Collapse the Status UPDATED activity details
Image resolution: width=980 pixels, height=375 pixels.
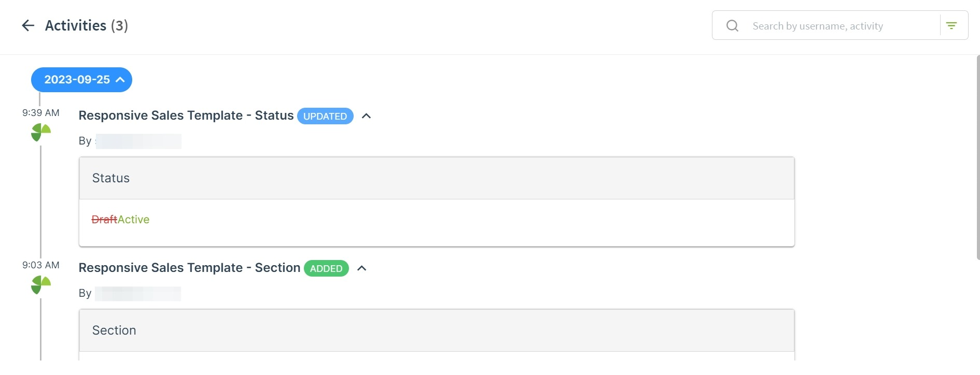(366, 116)
